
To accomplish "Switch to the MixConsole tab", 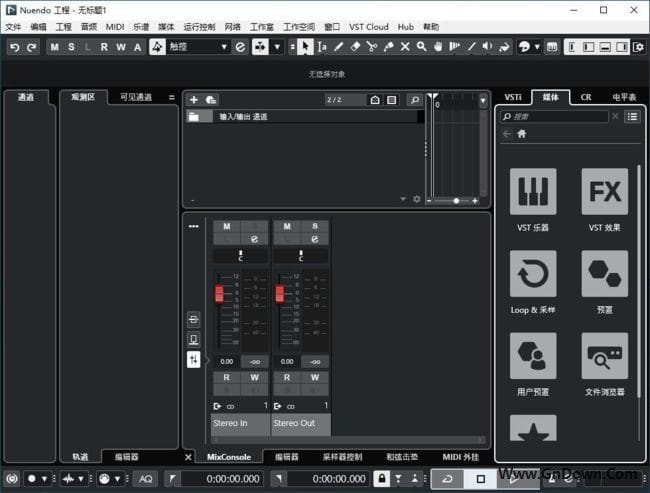I will [x=229, y=457].
